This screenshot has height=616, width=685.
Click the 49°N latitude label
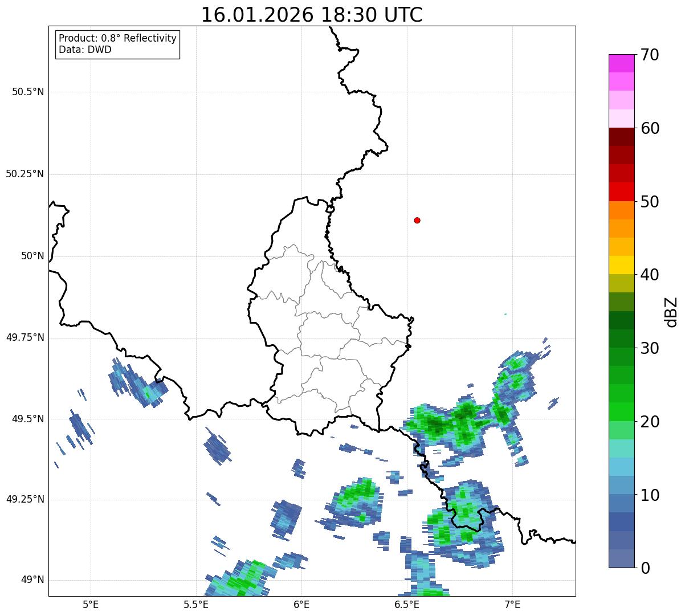click(32, 580)
